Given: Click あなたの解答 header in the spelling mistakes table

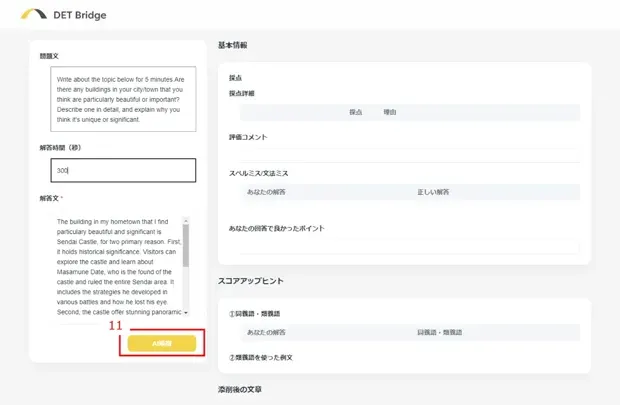Looking at the screenshot, I should click(x=266, y=192).
